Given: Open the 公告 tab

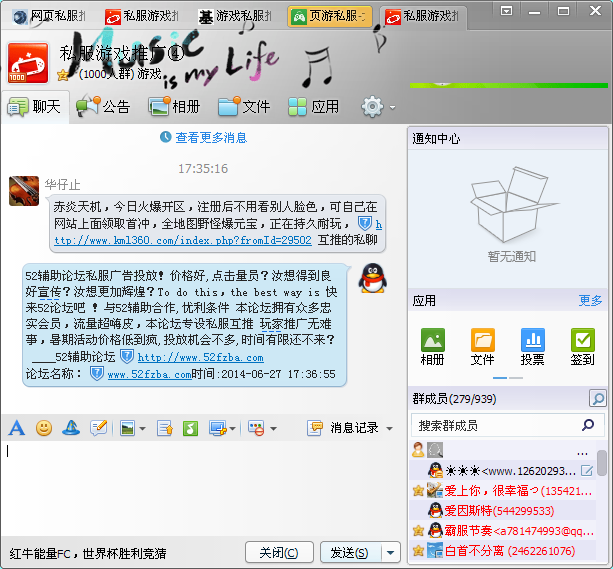Looking at the screenshot, I should pyautogui.click(x=104, y=106).
